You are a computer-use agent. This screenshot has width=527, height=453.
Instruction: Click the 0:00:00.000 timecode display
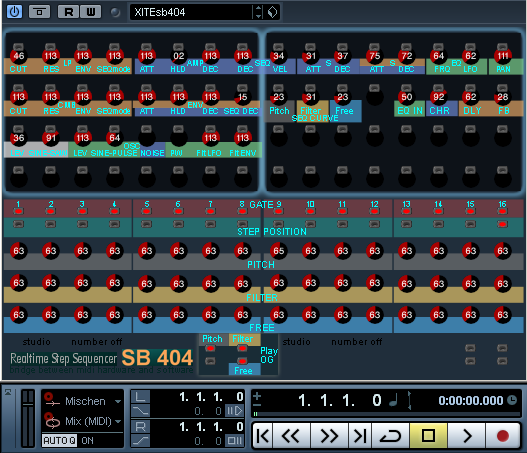pos(471,400)
